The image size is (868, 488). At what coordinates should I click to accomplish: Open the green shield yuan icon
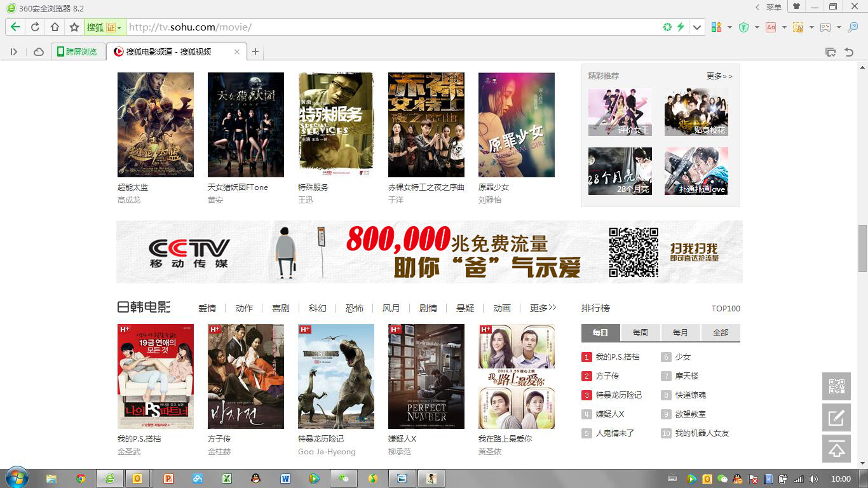click(743, 27)
